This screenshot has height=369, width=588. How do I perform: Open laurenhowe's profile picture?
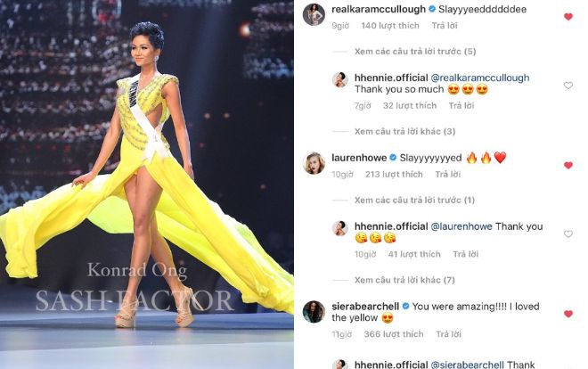tap(314, 163)
